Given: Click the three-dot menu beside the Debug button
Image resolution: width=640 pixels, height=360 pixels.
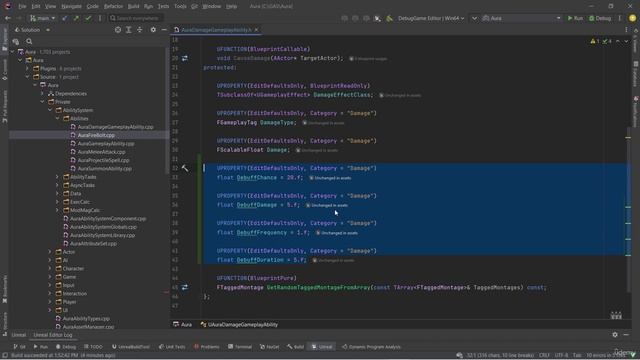Looking at the screenshot, I should tap(620, 18).
